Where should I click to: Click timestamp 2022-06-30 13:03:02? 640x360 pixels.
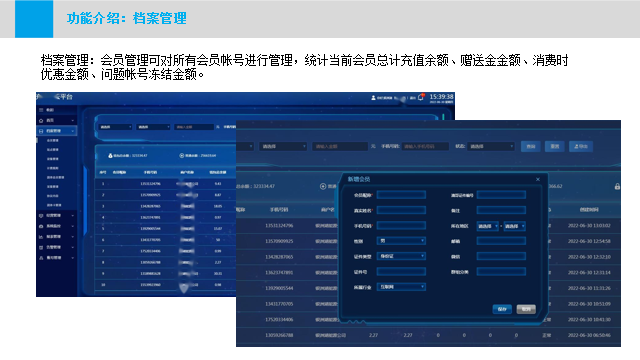point(589,225)
